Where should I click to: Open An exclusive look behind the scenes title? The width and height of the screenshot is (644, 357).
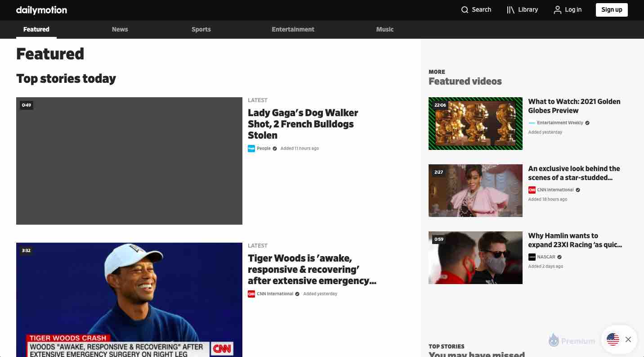pyautogui.click(x=574, y=173)
